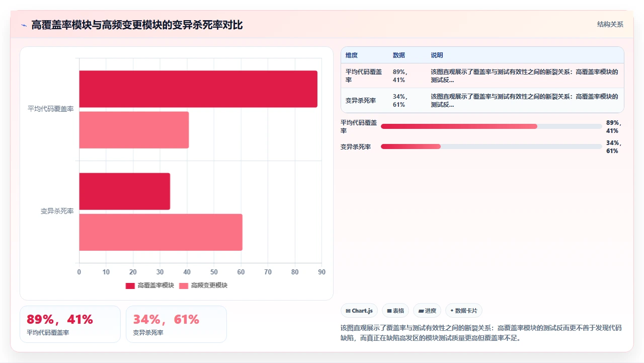Click the 进度 tag chip
The height and width of the screenshot is (363, 644).
pyautogui.click(x=427, y=311)
